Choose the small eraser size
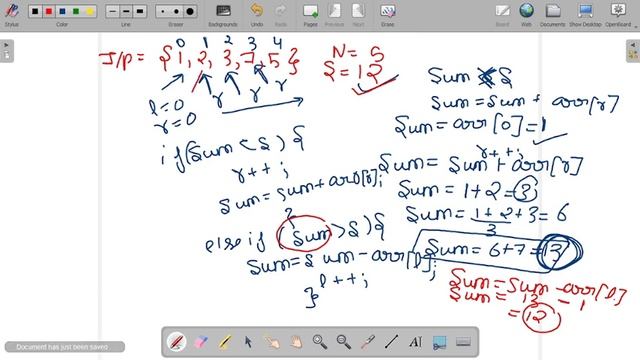The image size is (640, 360). [x=163, y=11]
